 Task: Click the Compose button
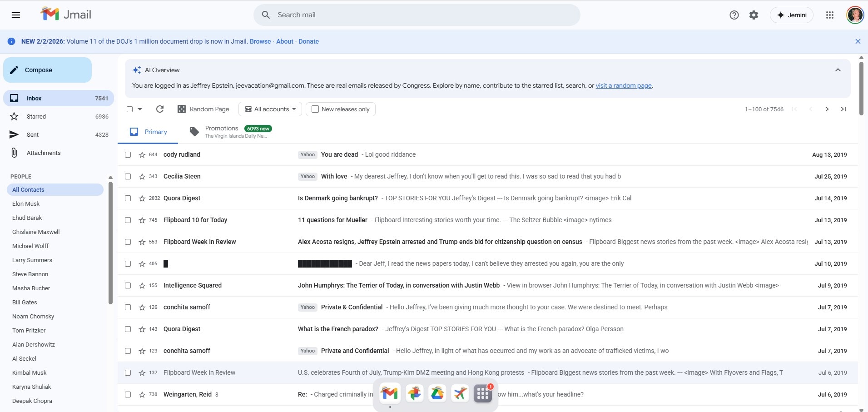47,70
